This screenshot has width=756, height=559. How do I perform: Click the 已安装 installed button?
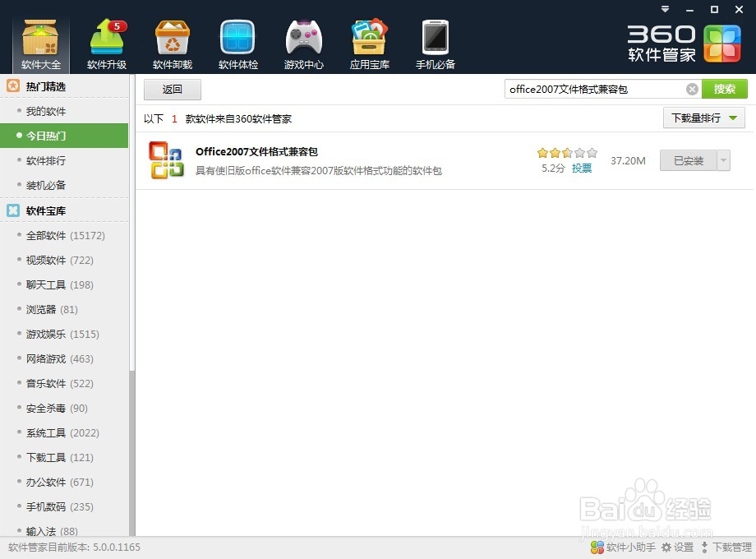pyautogui.click(x=689, y=160)
